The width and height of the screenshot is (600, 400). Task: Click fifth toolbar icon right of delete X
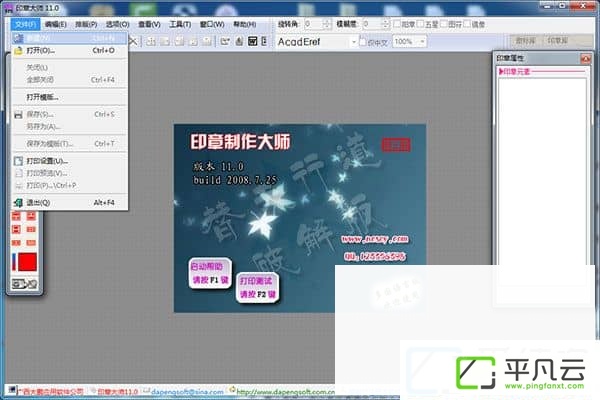[207, 41]
